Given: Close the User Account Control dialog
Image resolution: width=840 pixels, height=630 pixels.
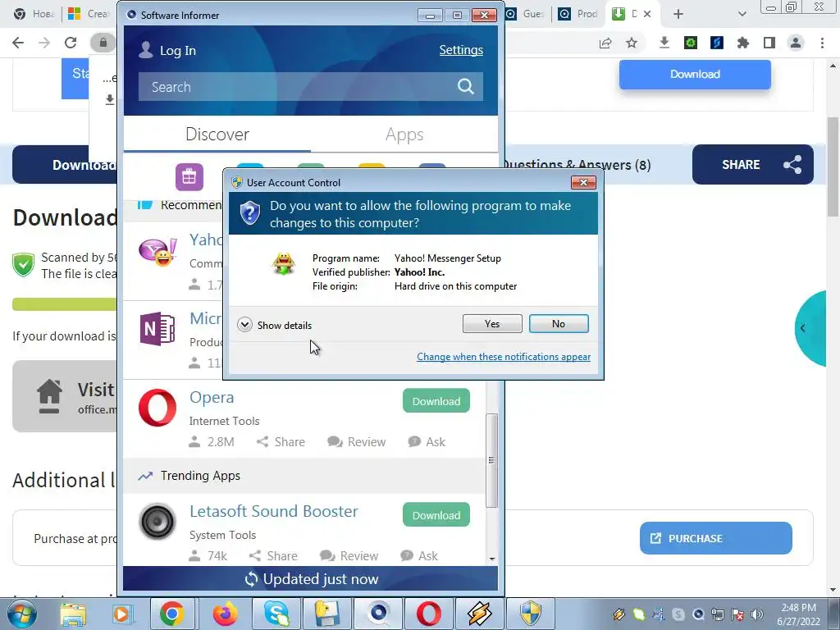Looking at the screenshot, I should tap(583, 183).
